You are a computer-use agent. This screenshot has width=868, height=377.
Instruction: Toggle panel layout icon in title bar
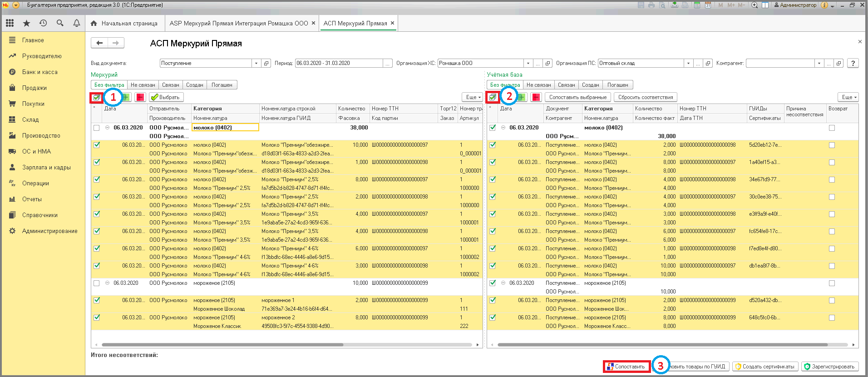point(765,5)
